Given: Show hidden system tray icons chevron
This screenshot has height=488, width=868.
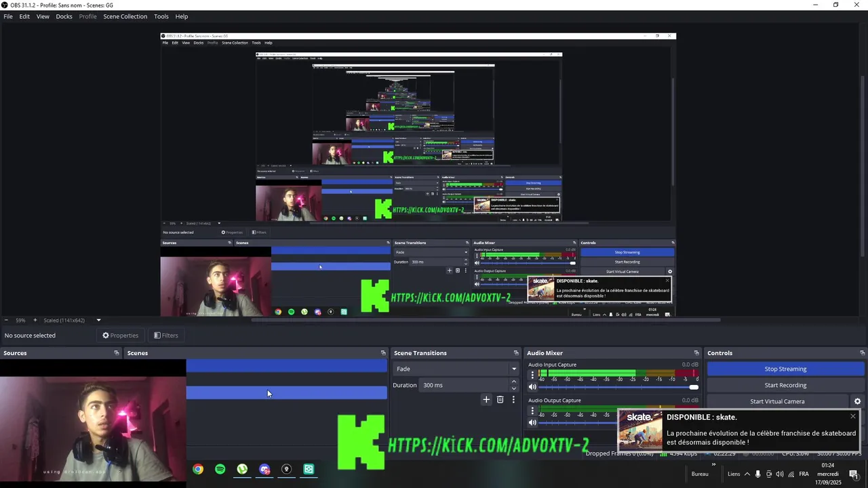Looking at the screenshot, I should [x=747, y=474].
